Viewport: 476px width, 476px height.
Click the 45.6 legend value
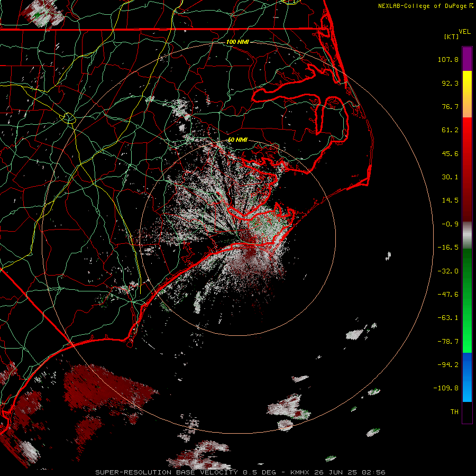pos(450,153)
